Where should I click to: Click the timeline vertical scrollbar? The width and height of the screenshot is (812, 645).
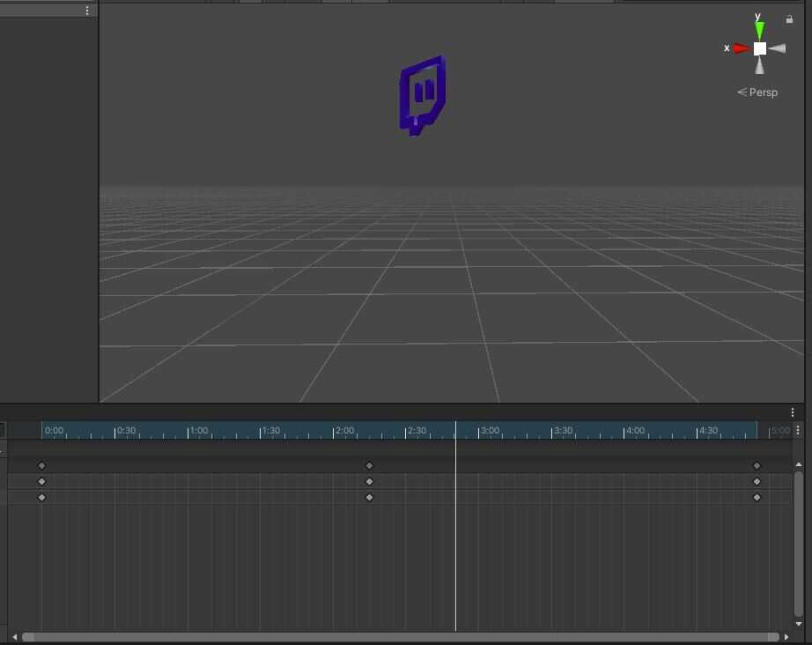pos(799,542)
